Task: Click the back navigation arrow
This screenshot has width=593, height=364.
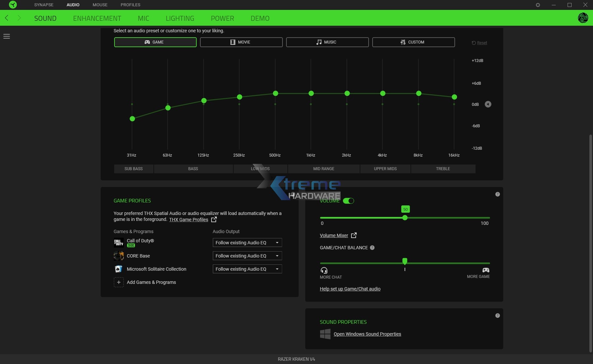Action: pos(7,18)
